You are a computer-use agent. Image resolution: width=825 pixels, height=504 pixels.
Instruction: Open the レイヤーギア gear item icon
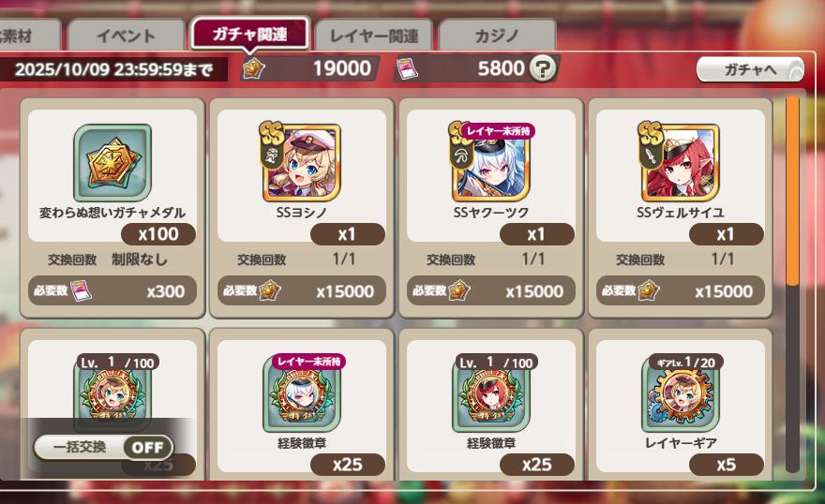tap(681, 393)
